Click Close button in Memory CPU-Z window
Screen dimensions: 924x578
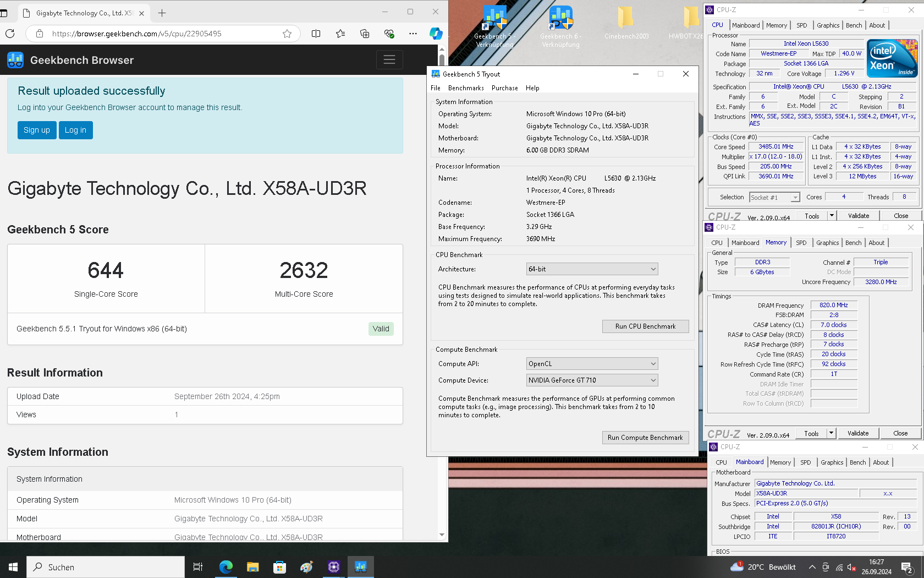click(900, 433)
